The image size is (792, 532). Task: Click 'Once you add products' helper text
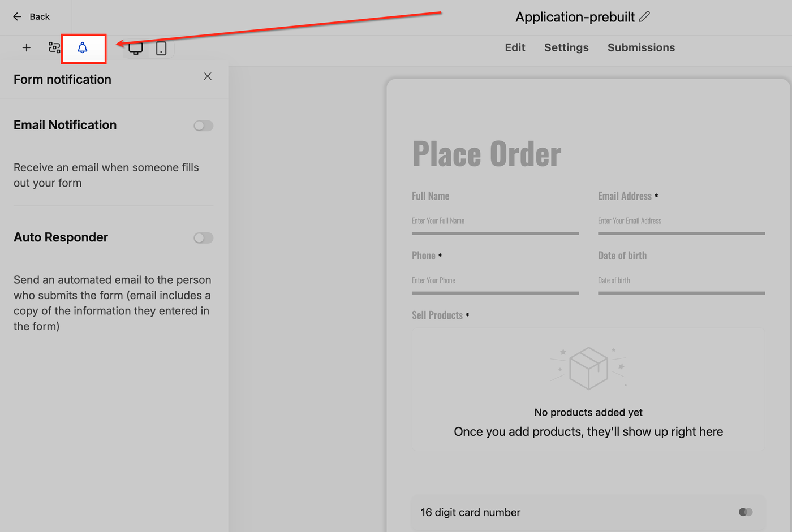coord(588,432)
